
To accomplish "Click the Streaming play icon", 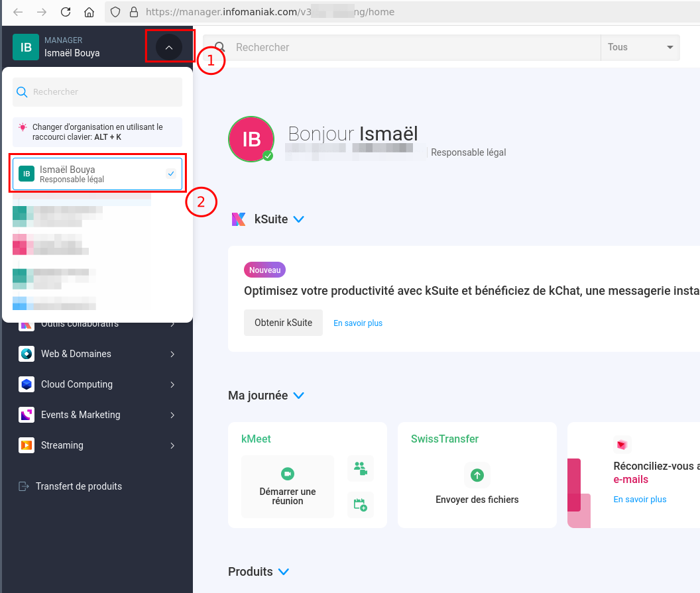I will [x=27, y=445].
